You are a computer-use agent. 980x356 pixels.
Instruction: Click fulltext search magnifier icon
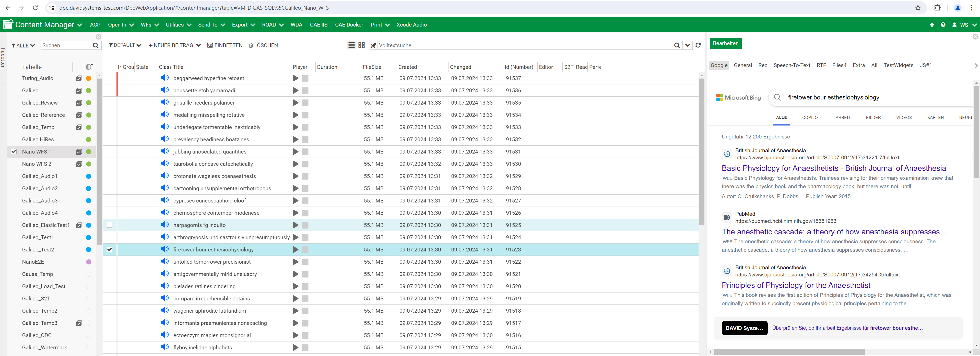(x=677, y=45)
